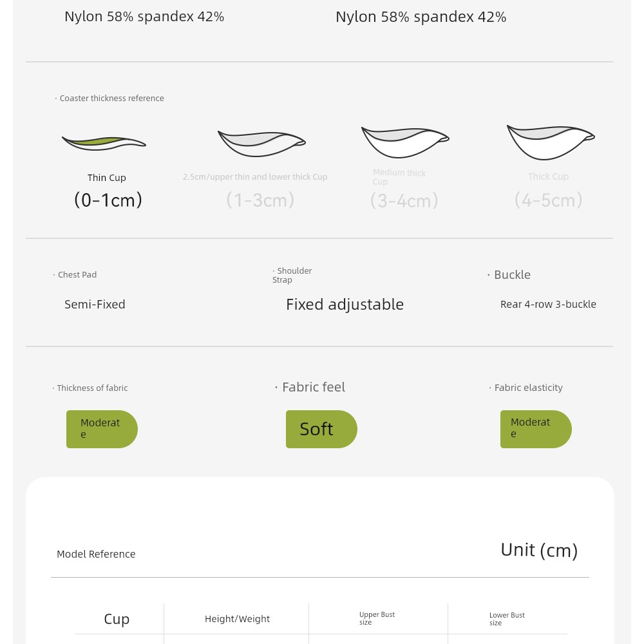Click the Model Reference heading
This screenshot has width=644, height=644.
[x=96, y=554]
